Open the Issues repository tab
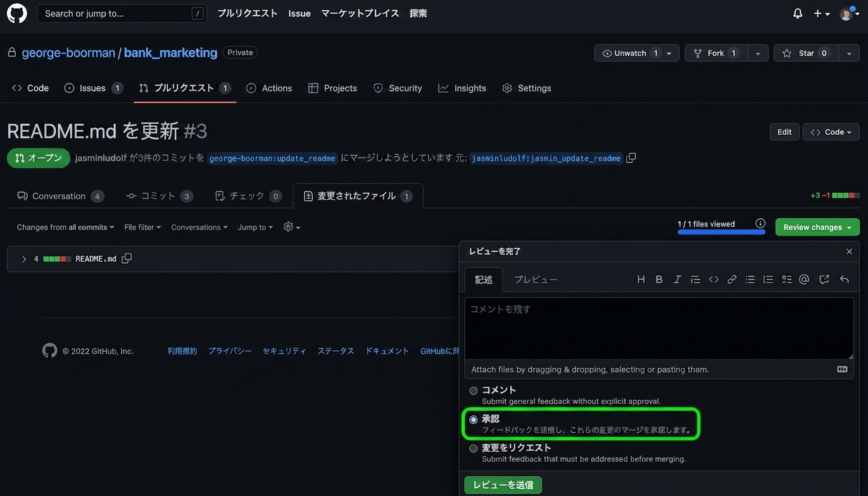The width and height of the screenshot is (868, 496). (93, 88)
